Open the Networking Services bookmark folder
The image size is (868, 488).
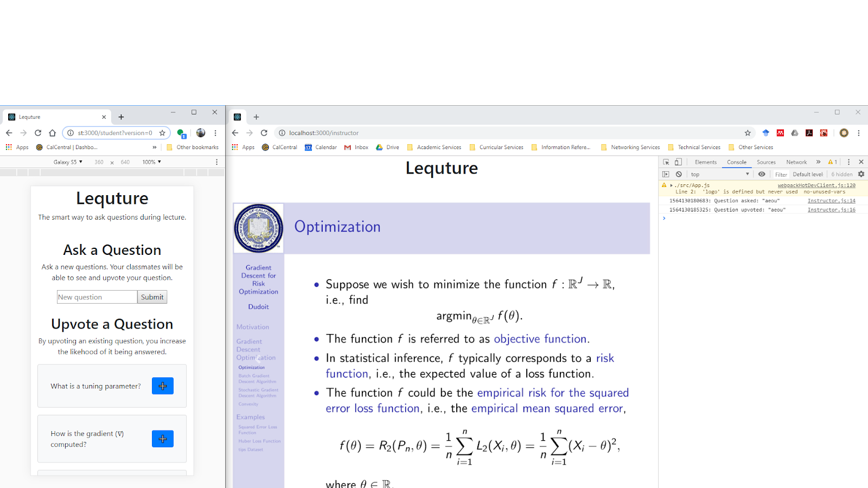[x=630, y=147]
